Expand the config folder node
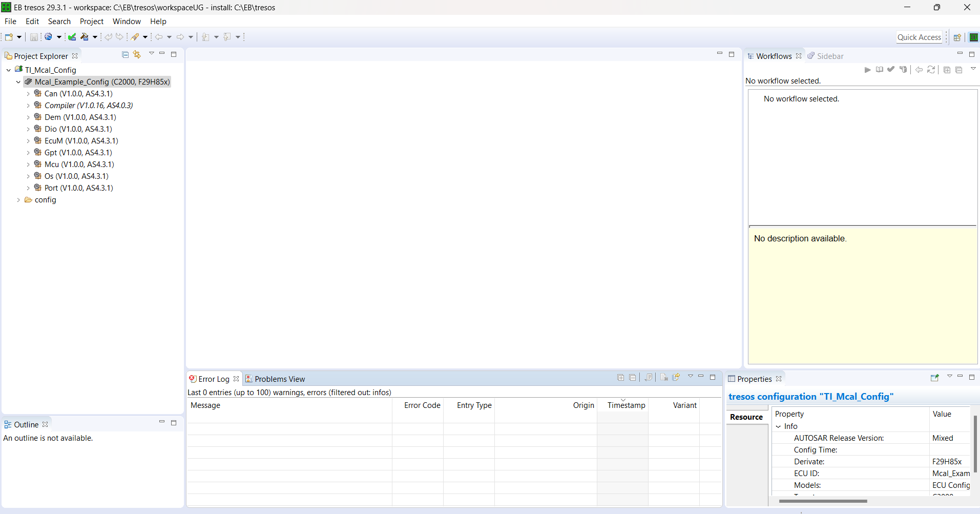 [18, 200]
